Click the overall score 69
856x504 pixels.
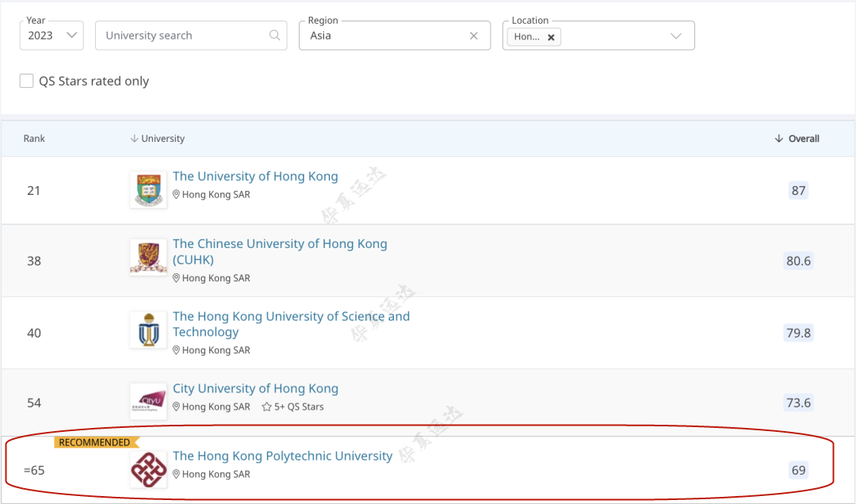pyautogui.click(x=798, y=470)
